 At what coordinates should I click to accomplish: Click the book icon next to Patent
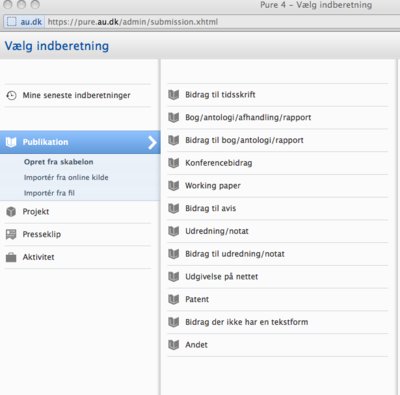click(174, 299)
